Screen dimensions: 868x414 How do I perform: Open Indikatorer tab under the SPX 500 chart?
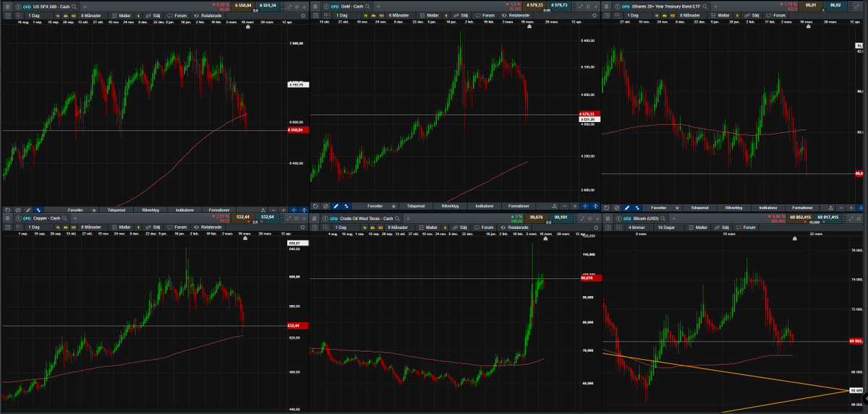point(185,210)
